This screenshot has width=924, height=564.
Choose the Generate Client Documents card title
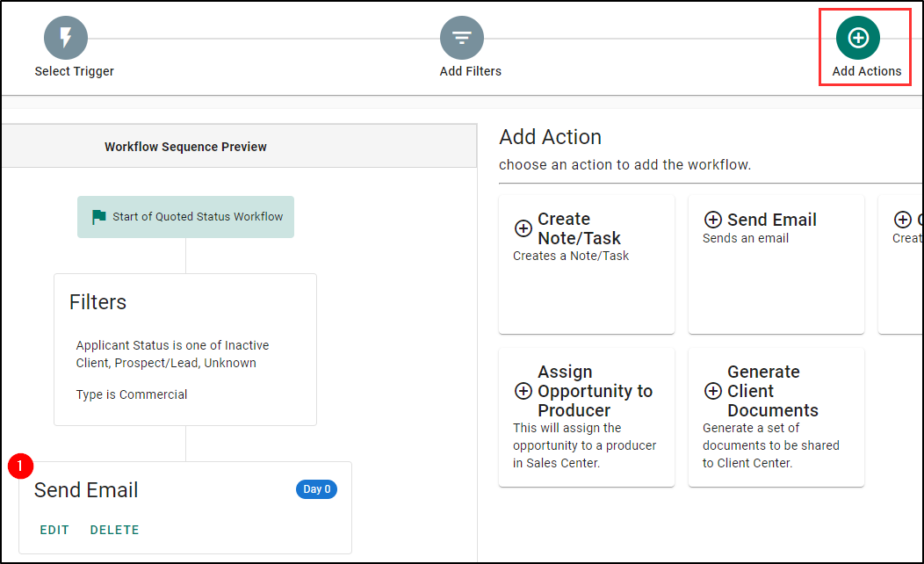pyautogui.click(x=773, y=391)
